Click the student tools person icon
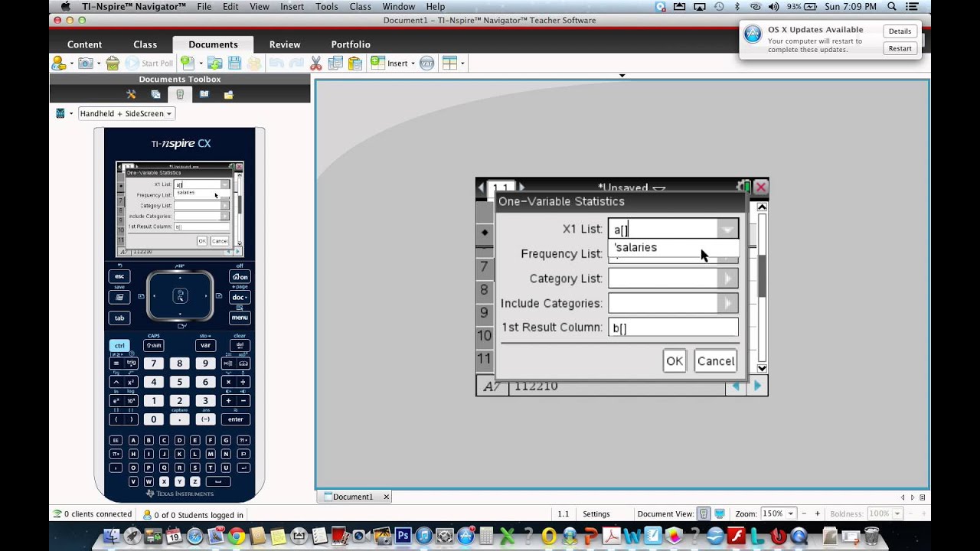Image resolution: width=980 pixels, height=551 pixels. pyautogui.click(x=58, y=64)
